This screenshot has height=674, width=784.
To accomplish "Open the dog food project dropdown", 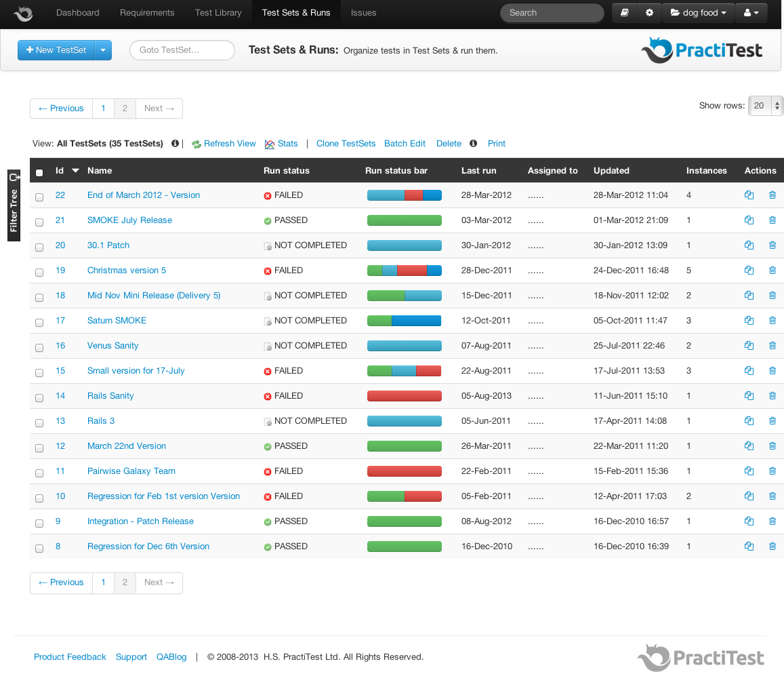I will [x=698, y=12].
